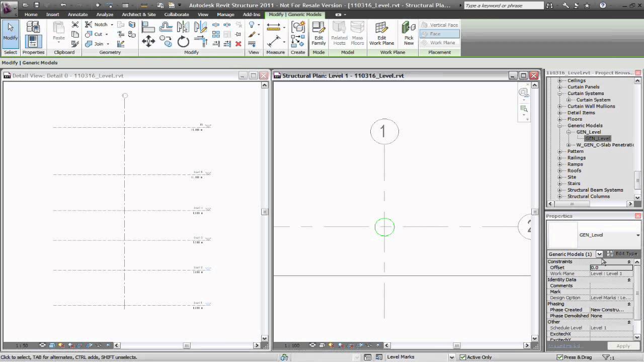Screen dimensions: 644x362
Task: Click grid bubble 1 in structural plan
Action: tap(384, 132)
